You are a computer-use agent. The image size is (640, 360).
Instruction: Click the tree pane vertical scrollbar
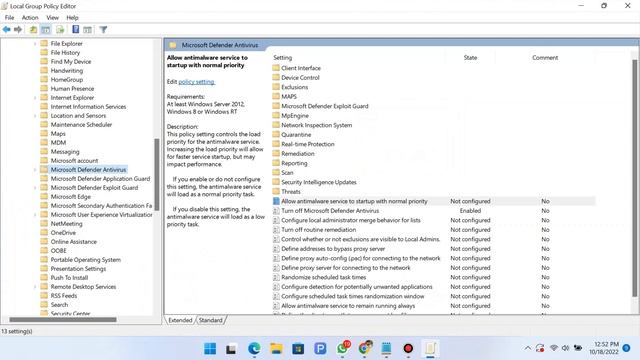(x=157, y=176)
